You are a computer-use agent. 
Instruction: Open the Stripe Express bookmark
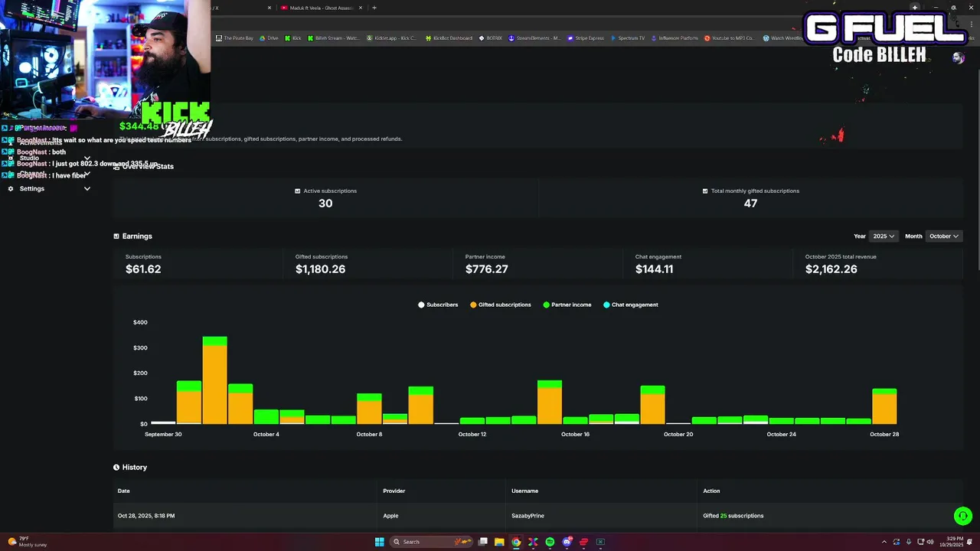586,38
